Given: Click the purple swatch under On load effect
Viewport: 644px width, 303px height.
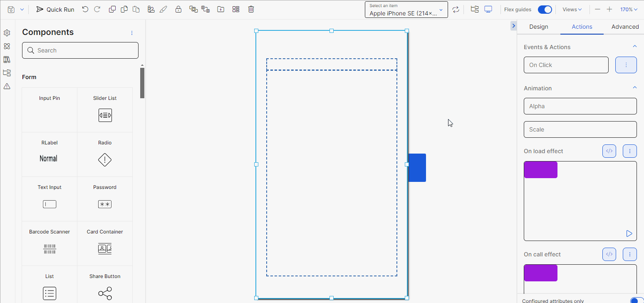Looking at the screenshot, I should pos(540,170).
